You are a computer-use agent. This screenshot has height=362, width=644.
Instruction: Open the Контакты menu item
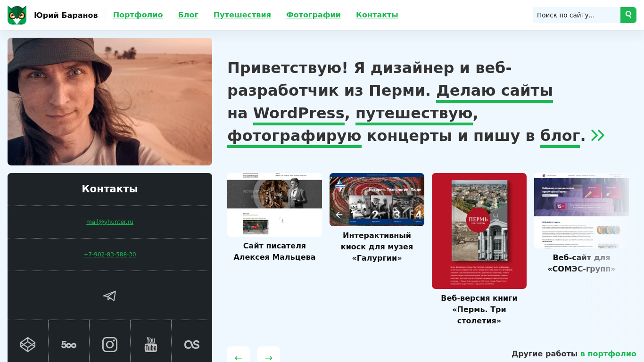click(377, 15)
